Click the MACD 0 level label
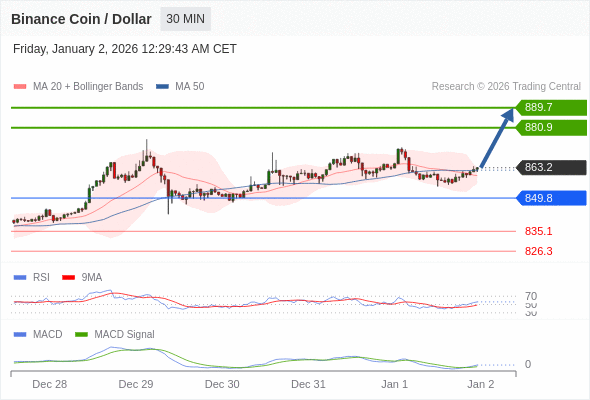The image size is (590, 400). (528, 364)
